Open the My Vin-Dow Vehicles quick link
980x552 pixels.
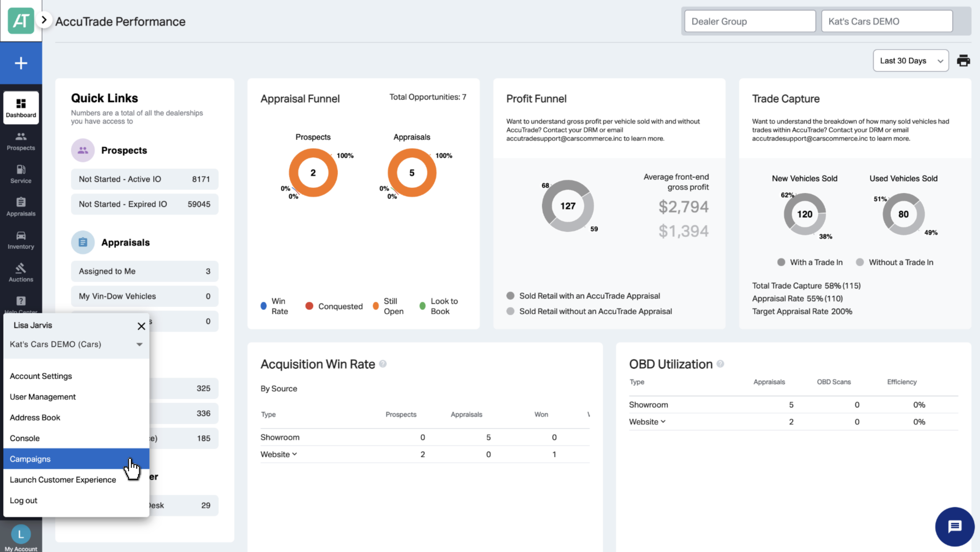pyautogui.click(x=145, y=296)
